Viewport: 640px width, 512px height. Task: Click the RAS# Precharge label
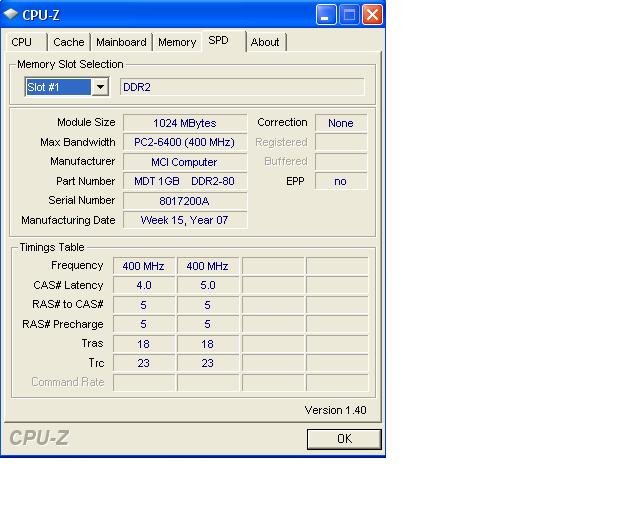click(62, 324)
